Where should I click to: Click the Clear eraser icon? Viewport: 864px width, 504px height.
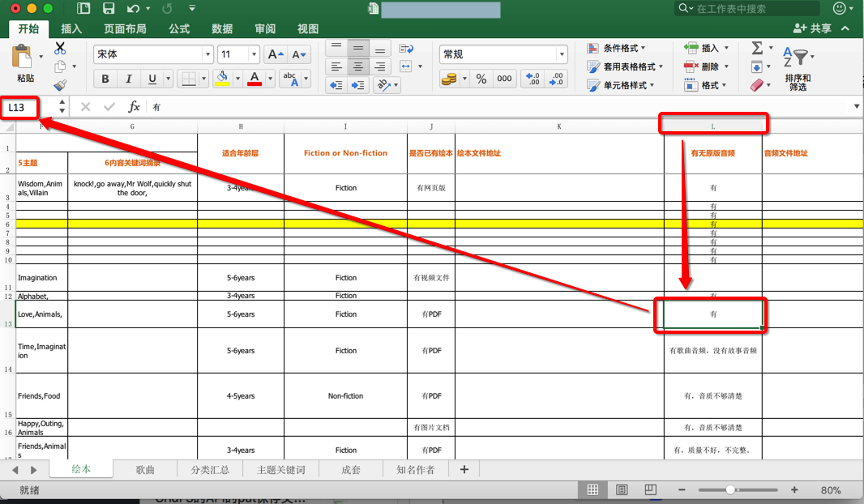(756, 85)
